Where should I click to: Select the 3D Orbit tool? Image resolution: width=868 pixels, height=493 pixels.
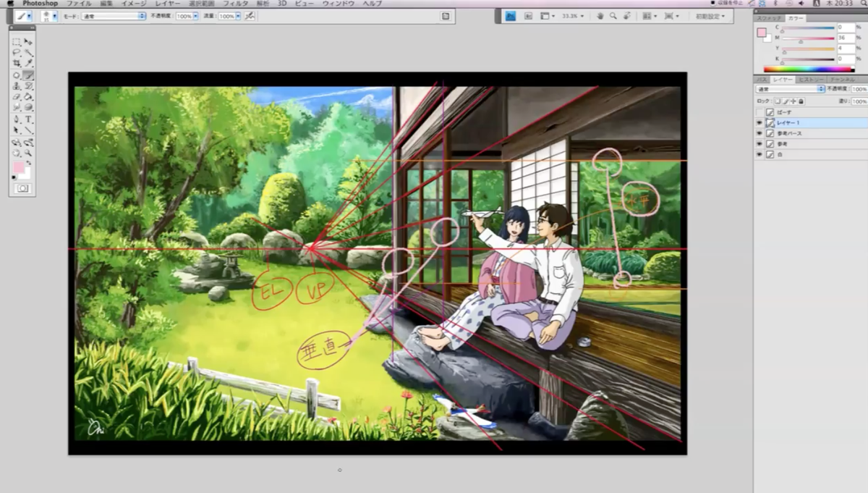tap(28, 143)
